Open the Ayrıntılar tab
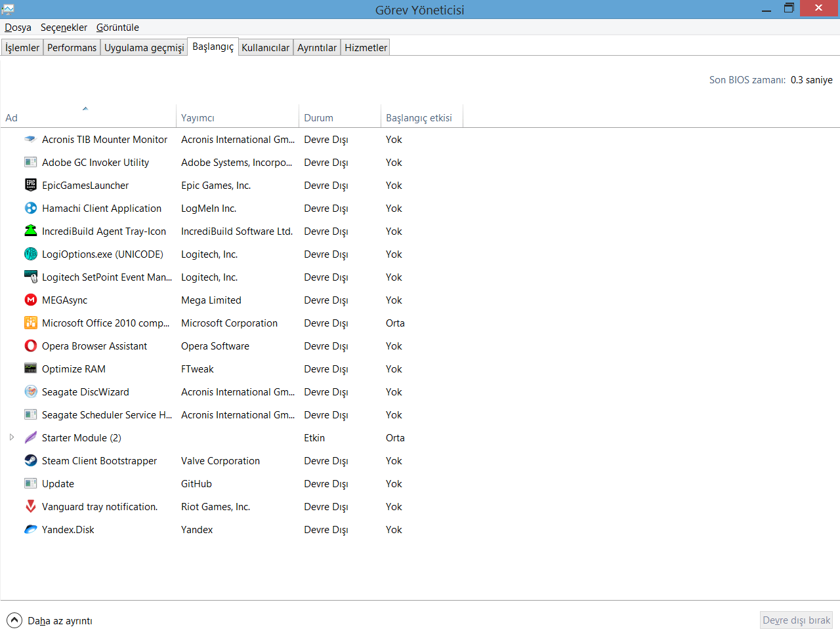840x640 pixels. click(x=316, y=48)
